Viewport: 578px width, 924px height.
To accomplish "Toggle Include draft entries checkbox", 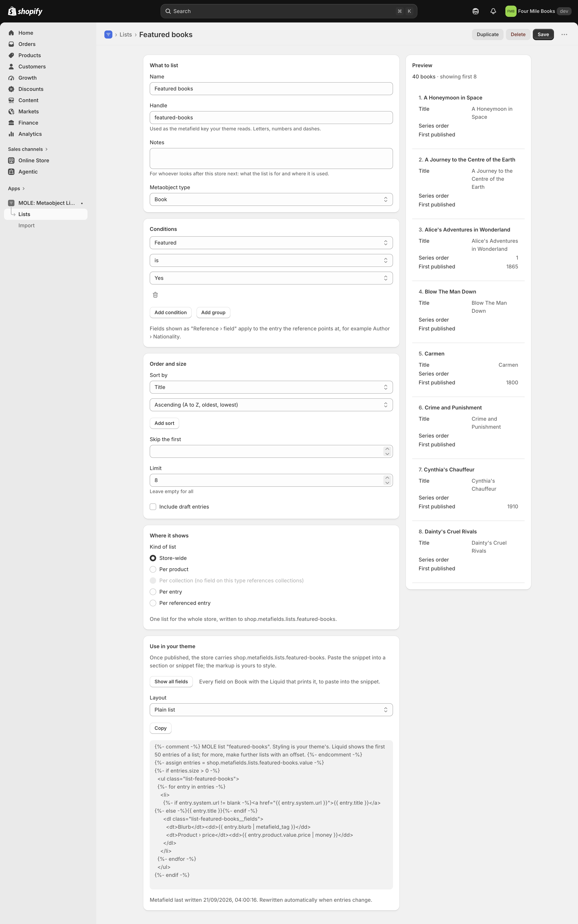I will coord(153,507).
